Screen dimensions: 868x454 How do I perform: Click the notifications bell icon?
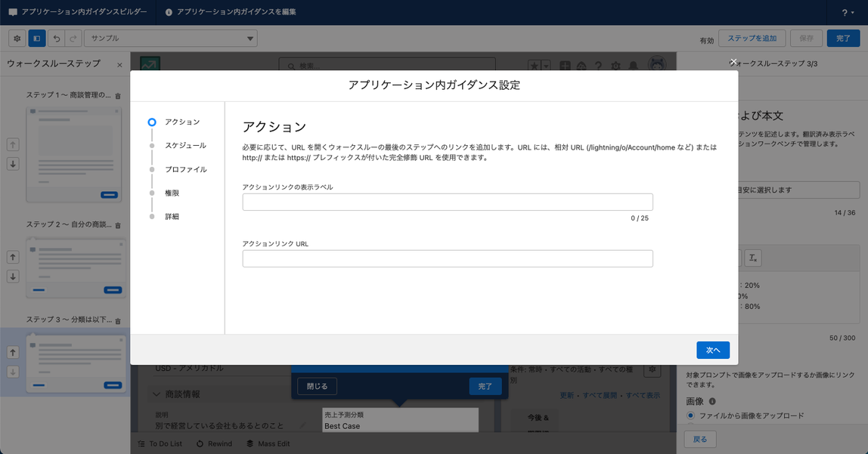click(633, 66)
